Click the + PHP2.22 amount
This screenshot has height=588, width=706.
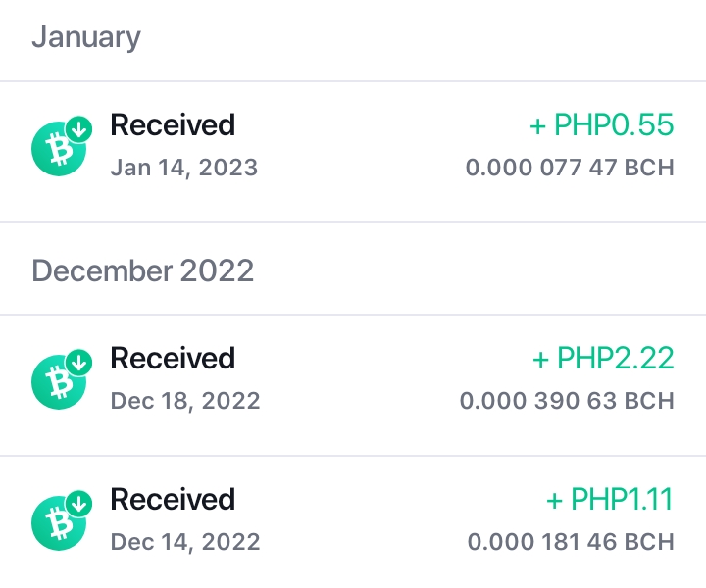click(603, 358)
